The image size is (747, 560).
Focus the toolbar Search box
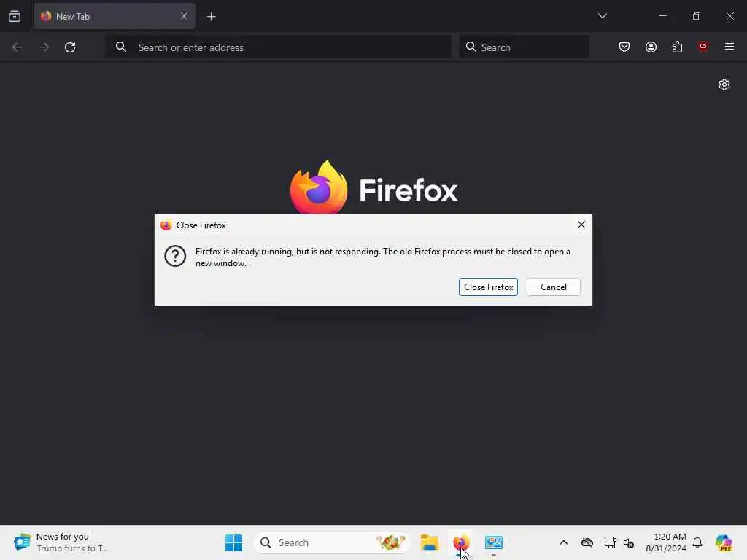click(524, 47)
